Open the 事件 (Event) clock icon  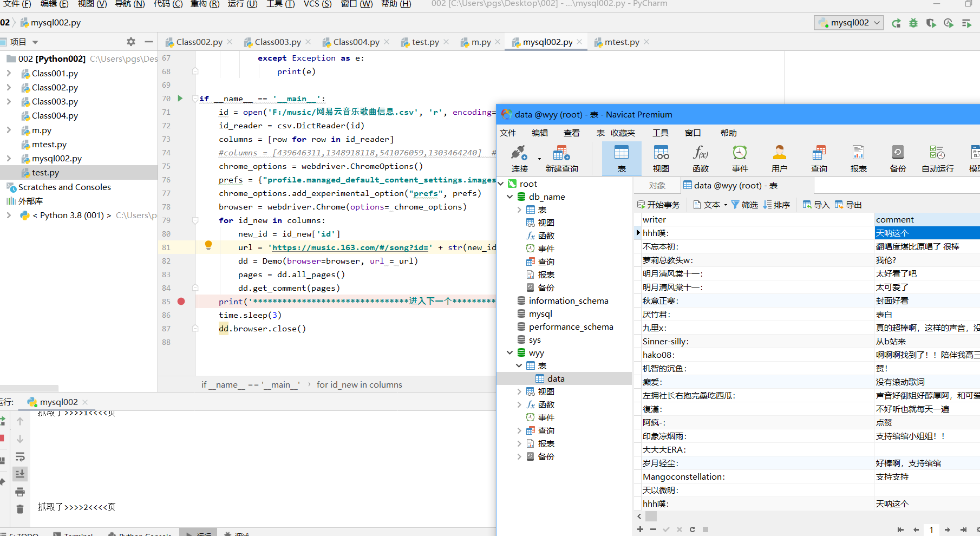(740, 158)
